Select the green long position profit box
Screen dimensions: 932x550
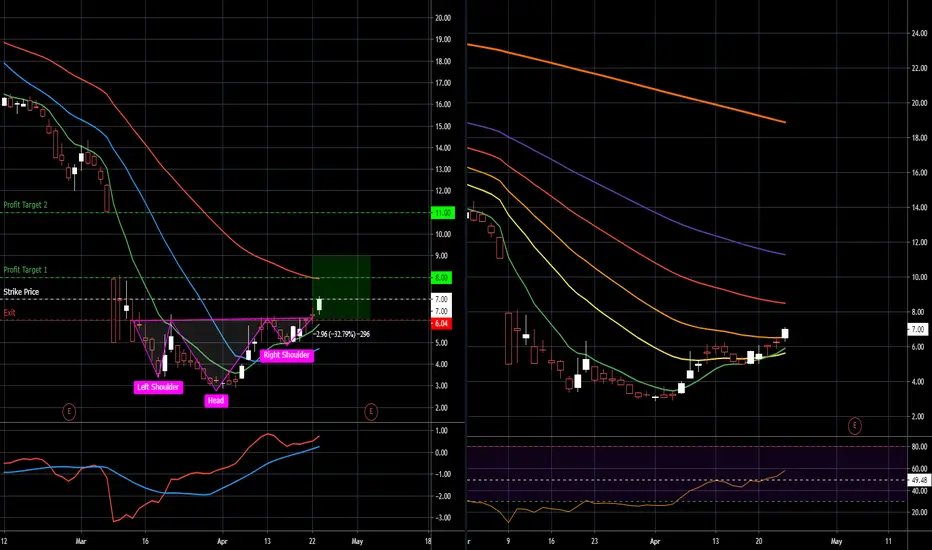pyautogui.click(x=341, y=288)
